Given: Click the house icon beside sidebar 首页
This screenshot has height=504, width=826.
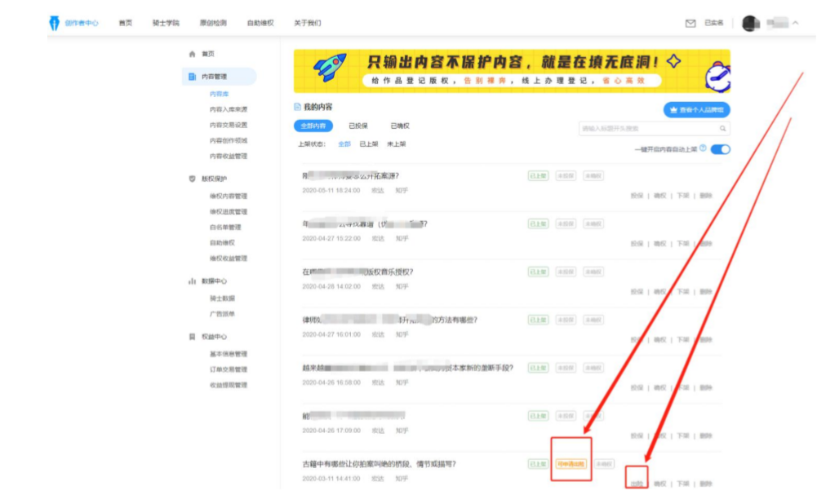Looking at the screenshot, I should tap(193, 54).
